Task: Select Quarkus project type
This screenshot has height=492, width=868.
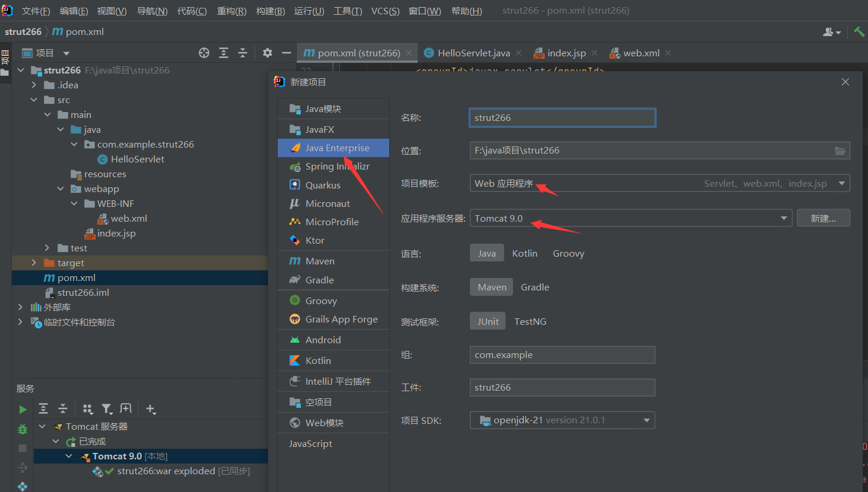Action: point(333,185)
